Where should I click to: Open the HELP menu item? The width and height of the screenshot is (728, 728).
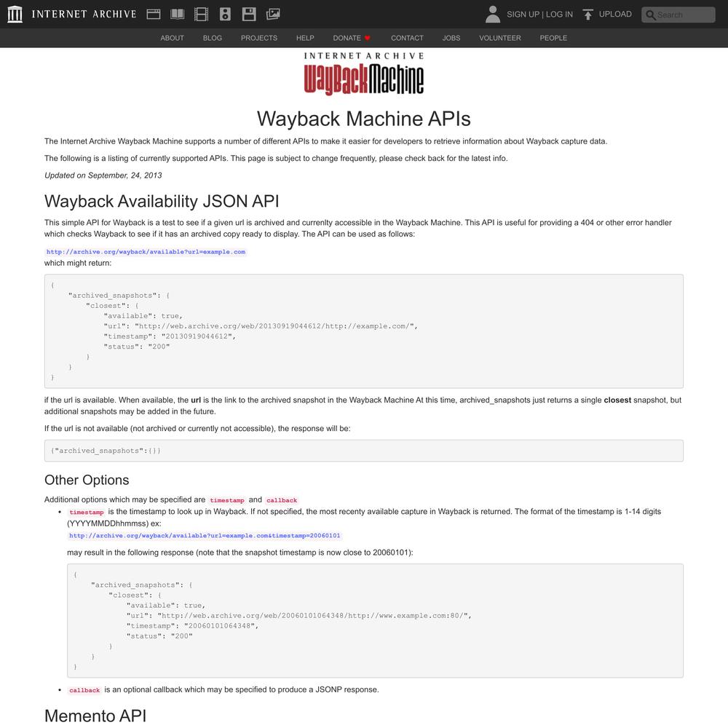pos(305,38)
